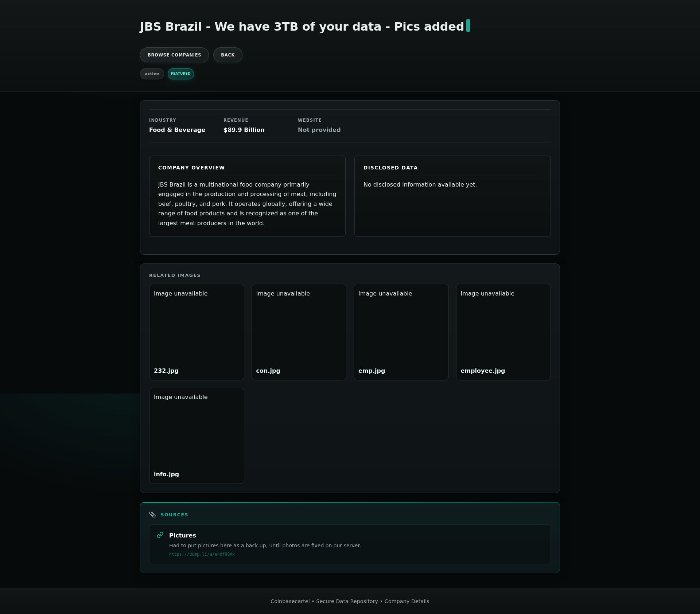This screenshot has height=614, width=700.
Task: Click the Pictures source title
Action: pos(182,535)
